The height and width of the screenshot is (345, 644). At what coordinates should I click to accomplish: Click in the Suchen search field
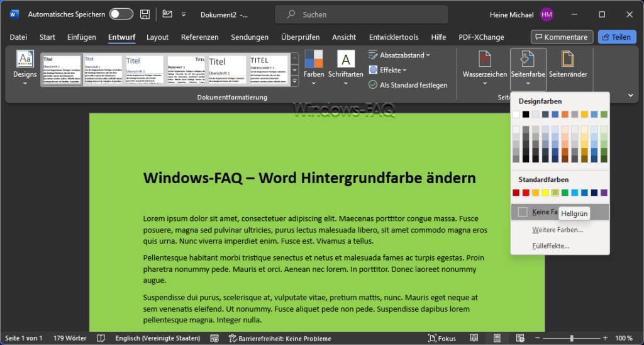pos(361,14)
